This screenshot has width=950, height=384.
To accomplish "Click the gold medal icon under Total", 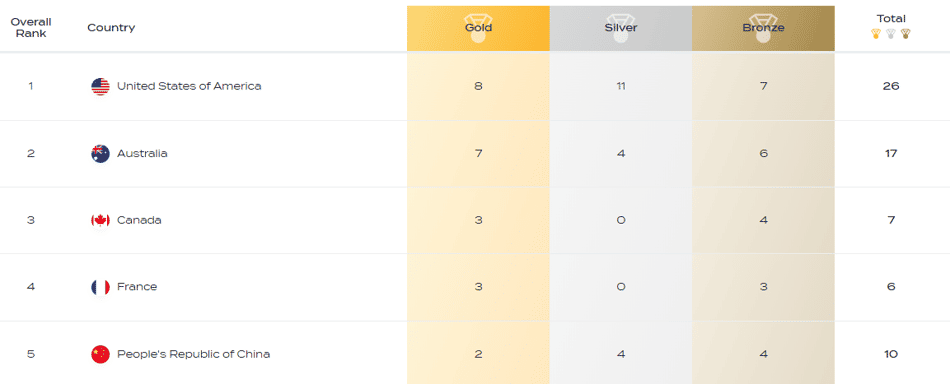I will [x=875, y=34].
